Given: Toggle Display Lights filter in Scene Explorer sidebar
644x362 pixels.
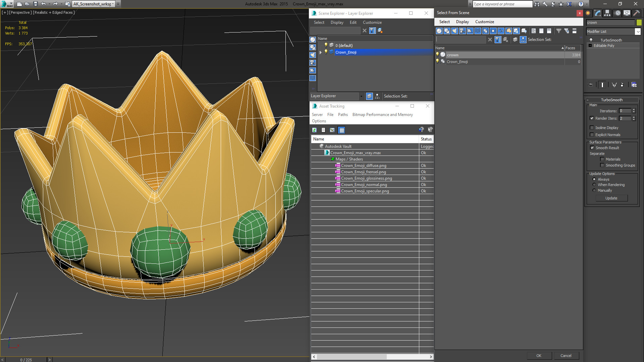Looking at the screenshot, I should [x=313, y=55].
